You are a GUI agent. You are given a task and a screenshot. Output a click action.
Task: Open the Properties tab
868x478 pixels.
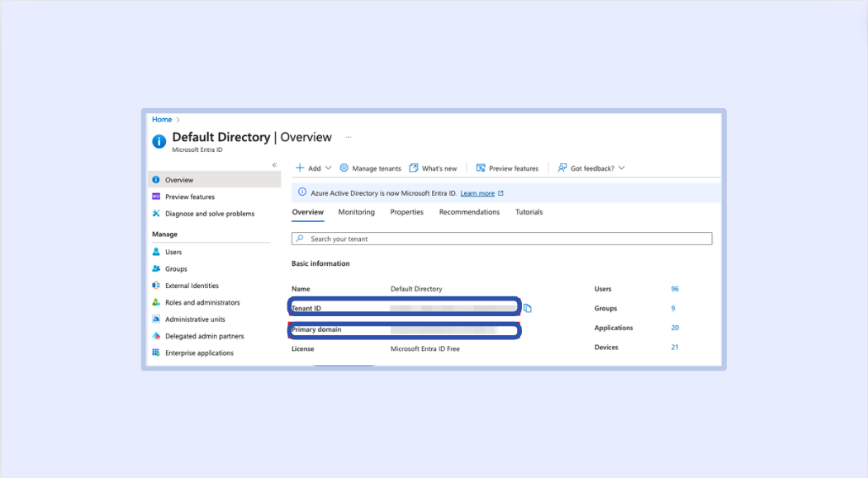coord(406,212)
